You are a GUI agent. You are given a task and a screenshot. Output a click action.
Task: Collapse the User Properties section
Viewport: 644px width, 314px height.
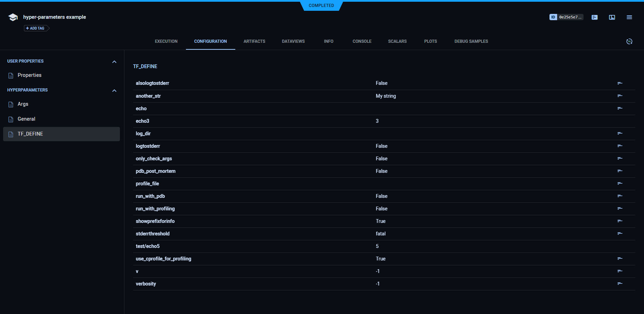coord(114,62)
